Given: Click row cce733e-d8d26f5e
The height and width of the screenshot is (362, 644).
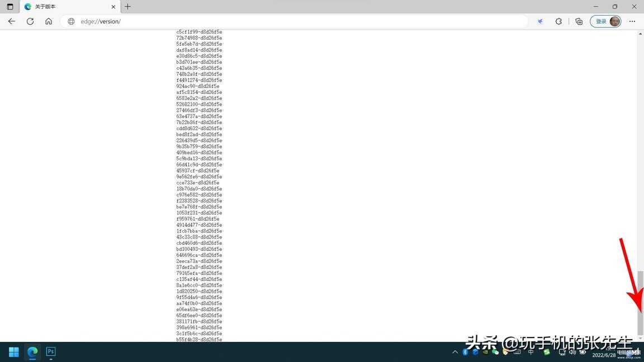Looking at the screenshot, I should coord(198,183).
